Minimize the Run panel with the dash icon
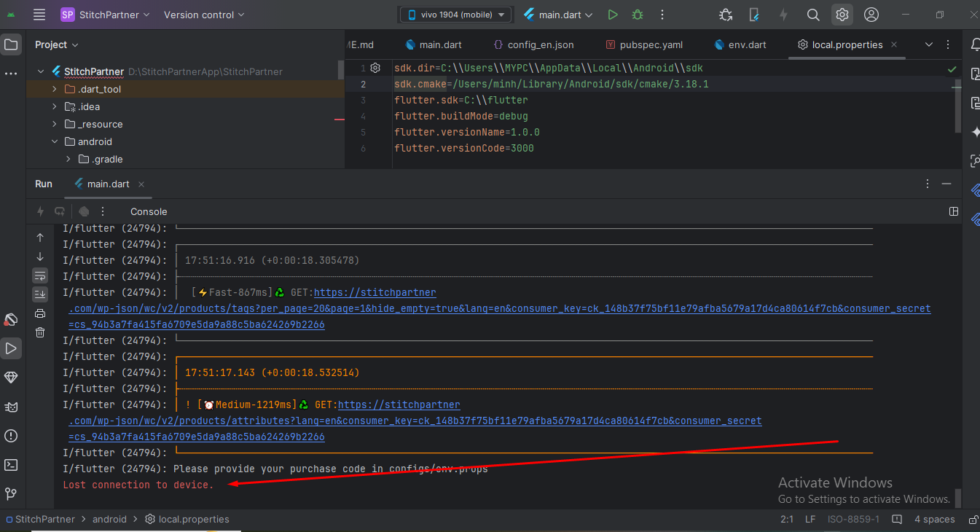The width and height of the screenshot is (980, 532). (x=946, y=184)
